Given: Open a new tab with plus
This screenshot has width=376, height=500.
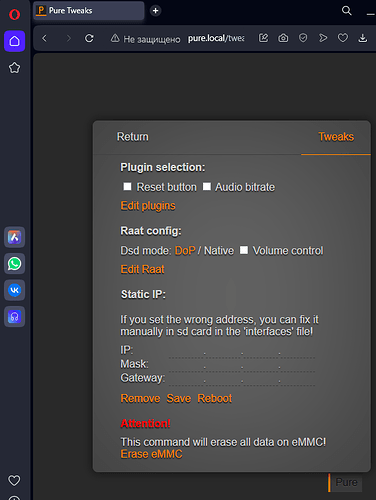Looking at the screenshot, I should tap(155, 11).
